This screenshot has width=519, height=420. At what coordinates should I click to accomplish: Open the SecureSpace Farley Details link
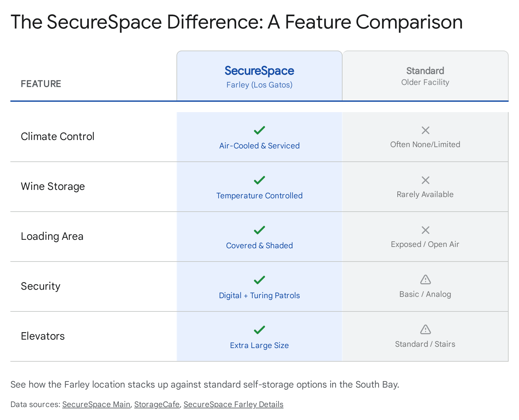pos(233,404)
